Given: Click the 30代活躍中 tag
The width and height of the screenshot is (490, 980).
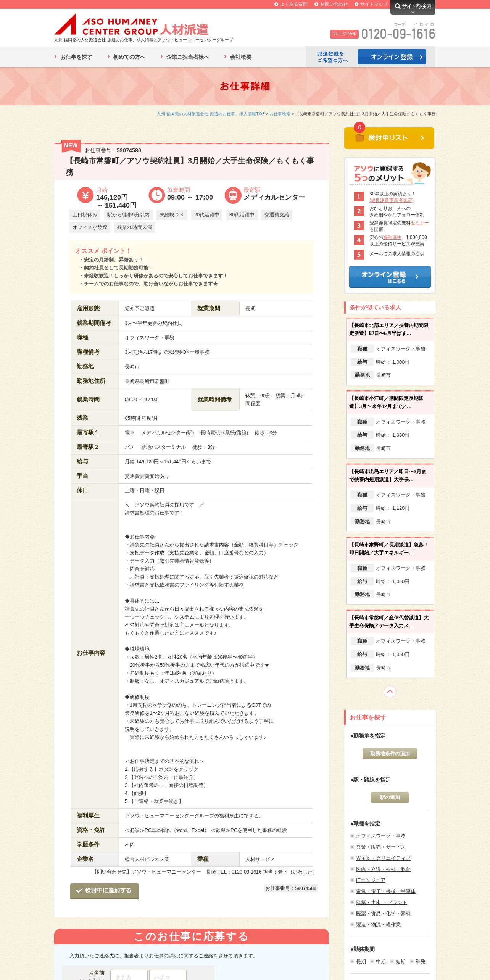Looking at the screenshot, I should (242, 215).
